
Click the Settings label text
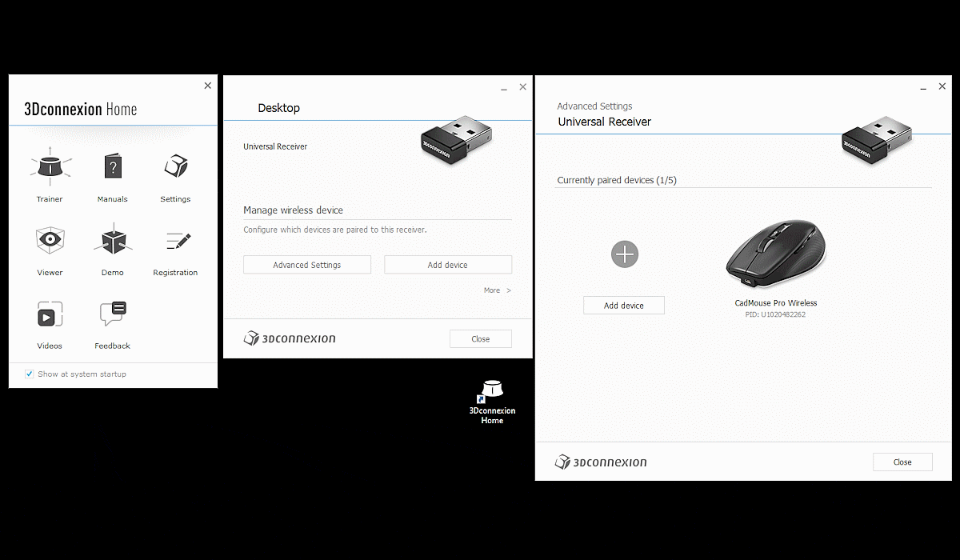(175, 199)
